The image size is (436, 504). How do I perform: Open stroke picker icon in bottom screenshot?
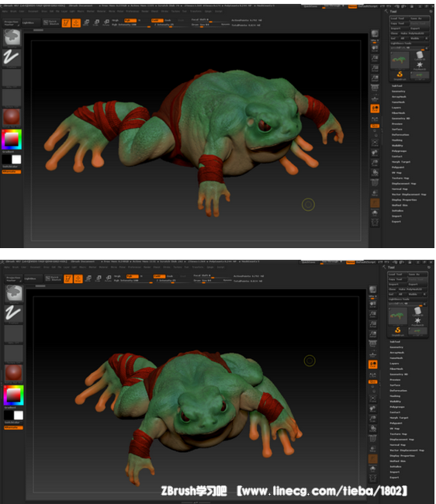click(x=14, y=313)
